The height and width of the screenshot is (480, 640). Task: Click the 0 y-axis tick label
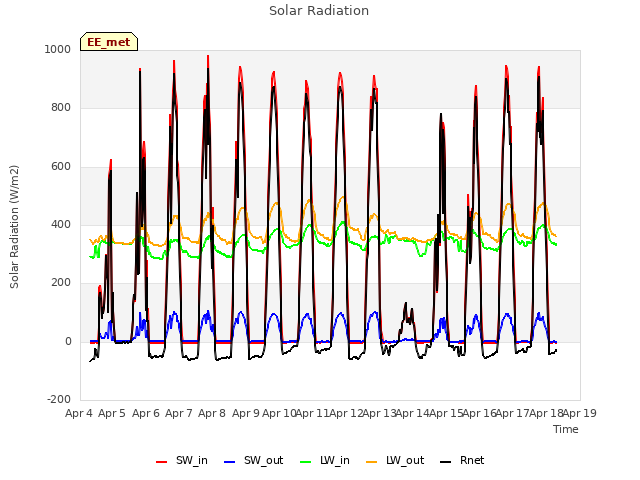coord(68,341)
